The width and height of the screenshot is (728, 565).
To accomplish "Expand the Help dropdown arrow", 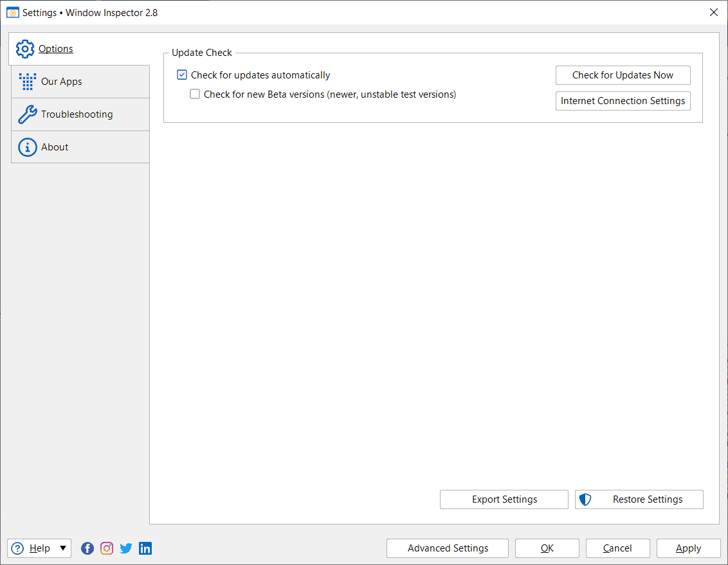I will pos(62,548).
